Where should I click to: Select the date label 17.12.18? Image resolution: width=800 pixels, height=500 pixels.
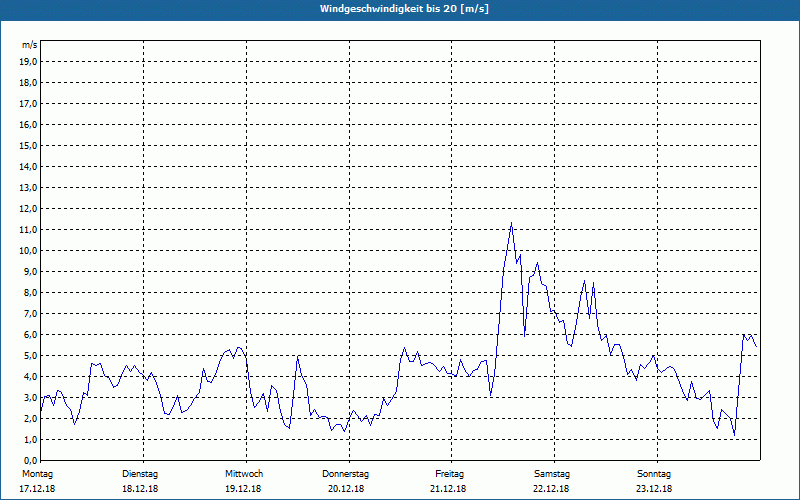pyautogui.click(x=37, y=489)
